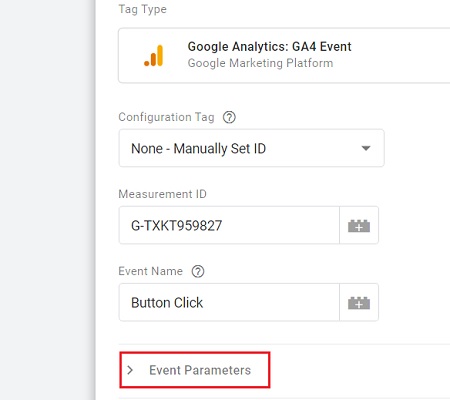Viewport: 450px width, 400px height.
Task: Click divider line above Event Parameters
Action: pyautogui.click(x=284, y=344)
